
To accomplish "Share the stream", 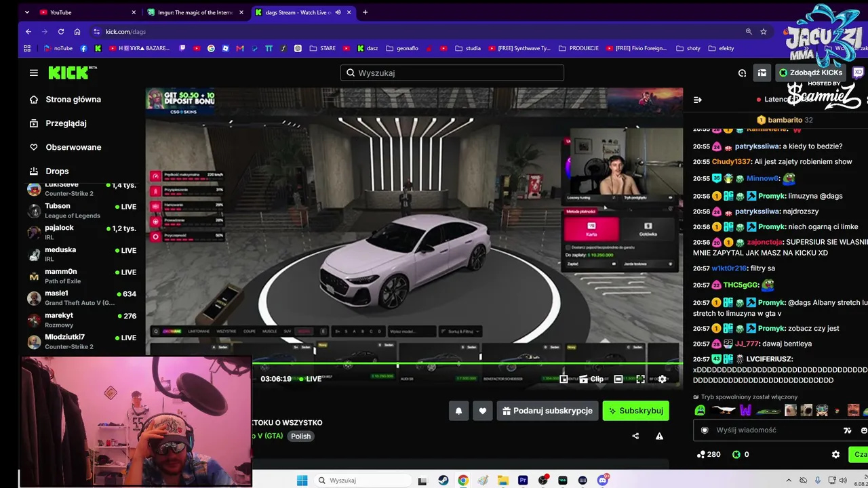I will [x=635, y=436].
